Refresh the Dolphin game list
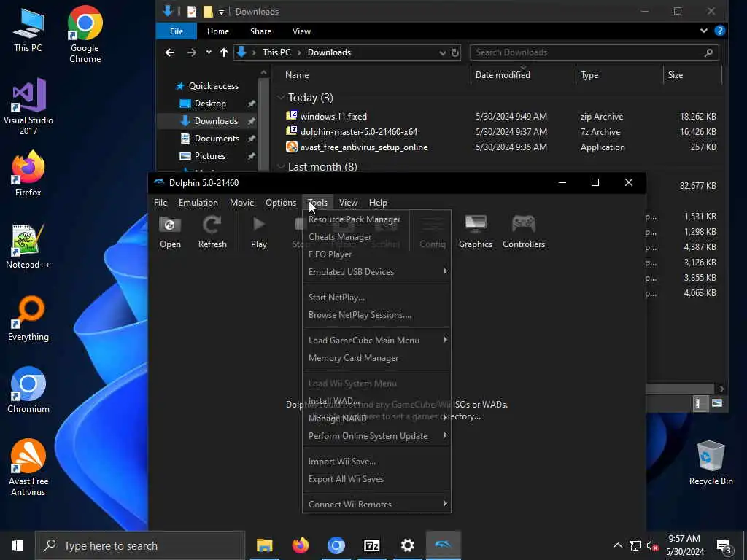Viewport: 747px width, 560px height. [212, 232]
